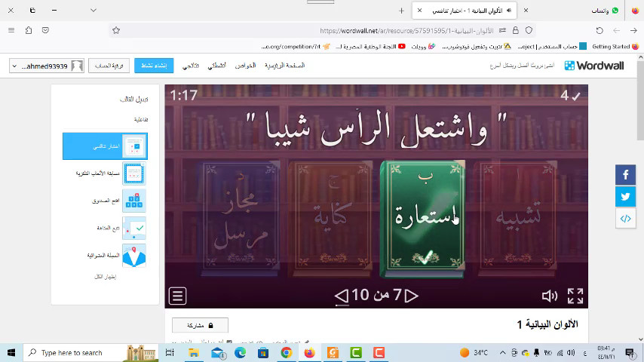Open the الخواص nav link
644x362 pixels.
click(245, 66)
